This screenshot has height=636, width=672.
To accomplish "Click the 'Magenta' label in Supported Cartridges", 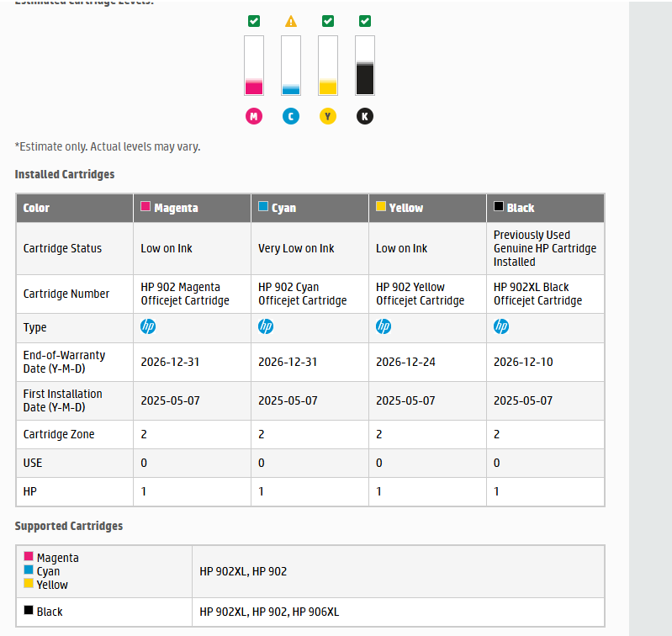I will point(58,558).
